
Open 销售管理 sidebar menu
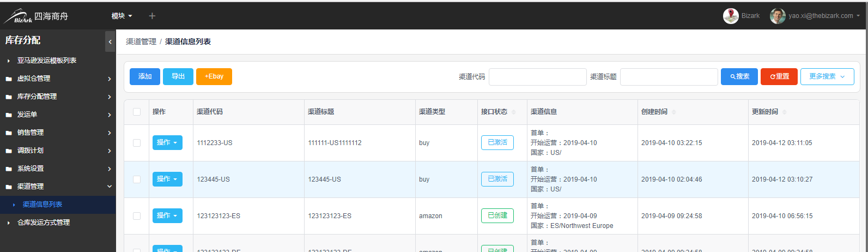[58, 133]
